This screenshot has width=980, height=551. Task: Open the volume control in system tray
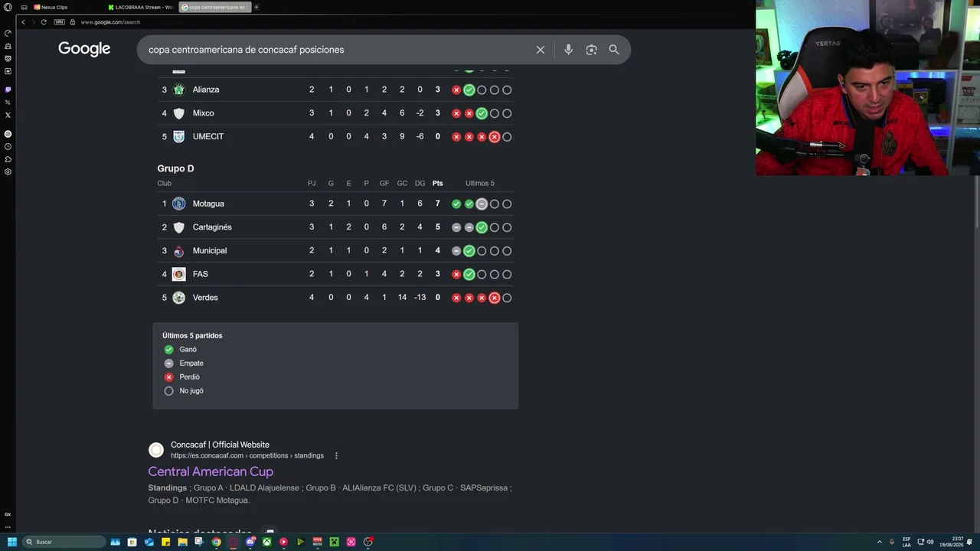pyautogui.click(x=930, y=542)
